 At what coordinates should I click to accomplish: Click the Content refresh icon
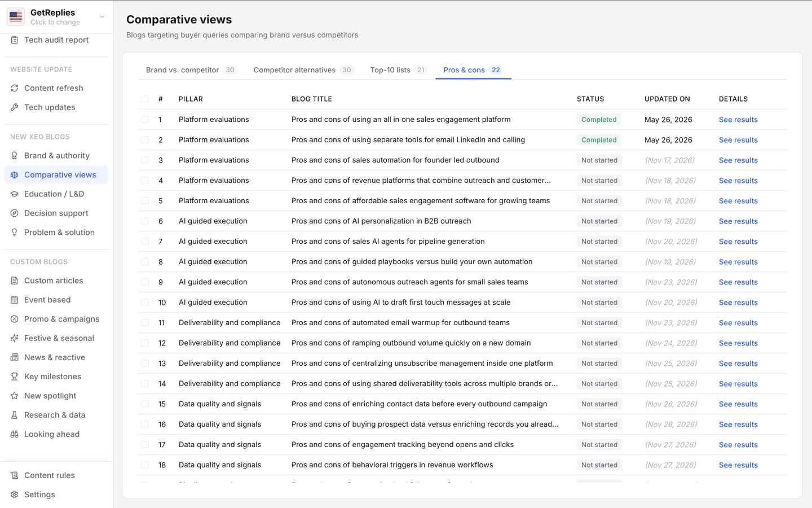(15, 88)
